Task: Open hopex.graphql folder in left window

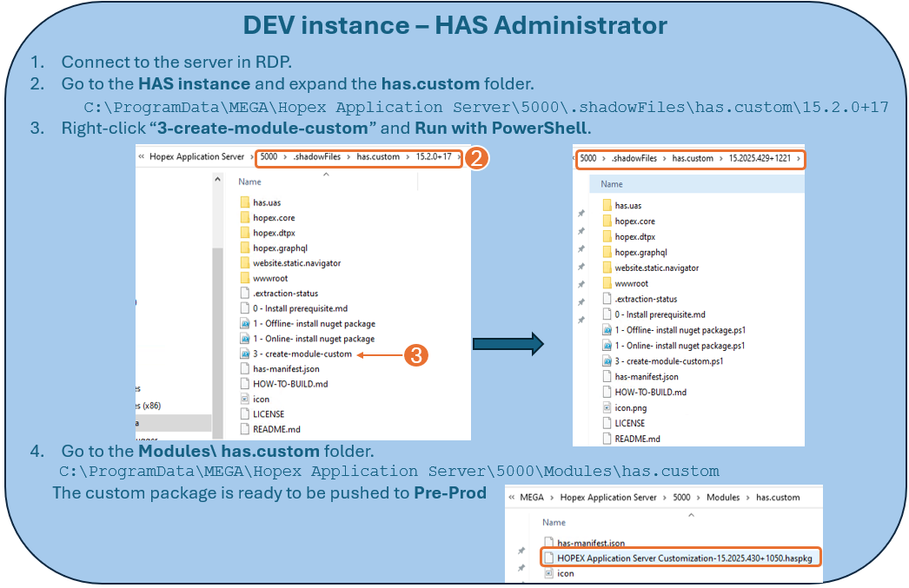Action: coord(280,248)
